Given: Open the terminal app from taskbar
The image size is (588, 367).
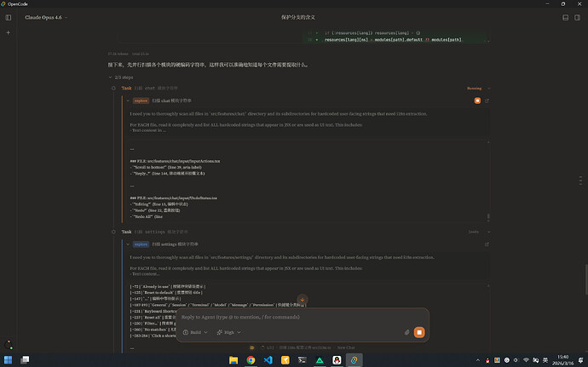Looking at the screenshot, I should (x=303, y=360).
